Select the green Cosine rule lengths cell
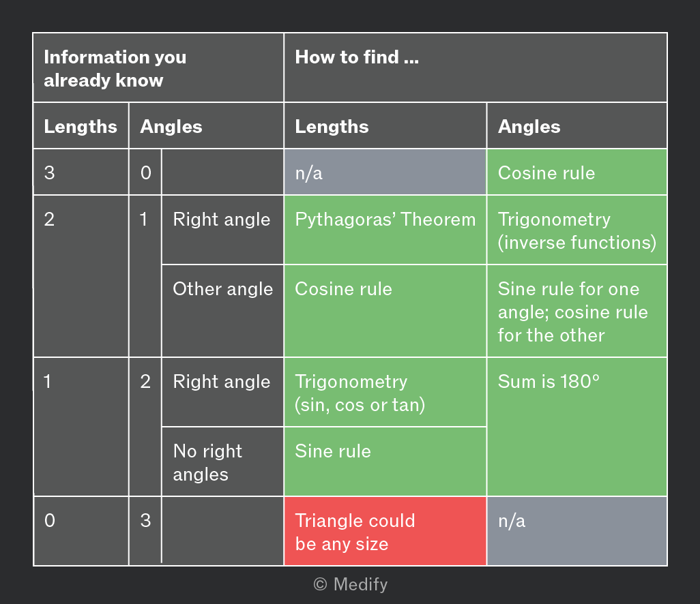Screen dimensions: 700x604 pyautogui.click(x=385, y=311)
